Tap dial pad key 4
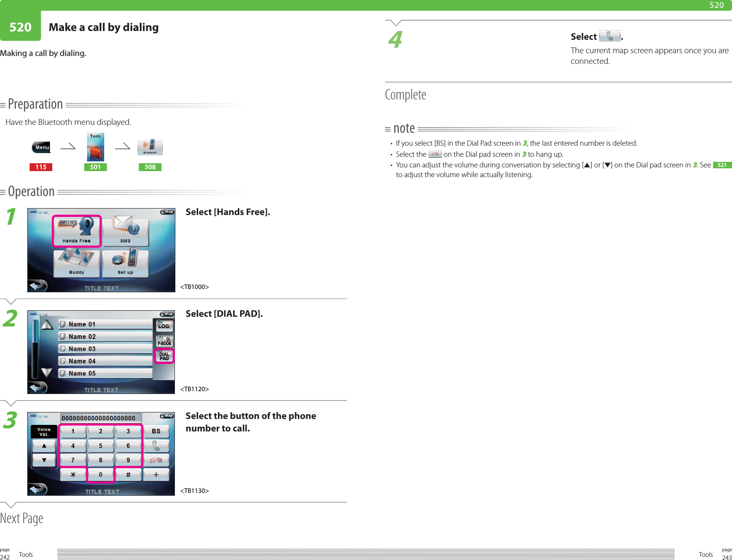732x560 pixels. 73,446
